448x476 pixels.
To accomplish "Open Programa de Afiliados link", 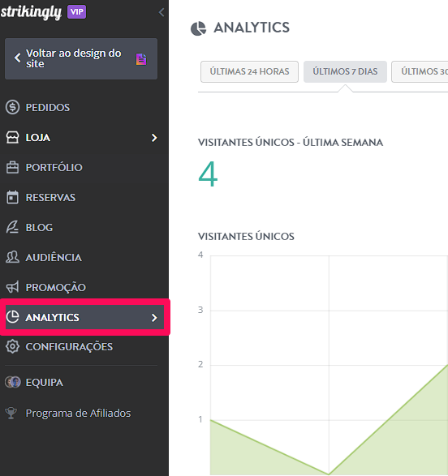I will (78, 414).
